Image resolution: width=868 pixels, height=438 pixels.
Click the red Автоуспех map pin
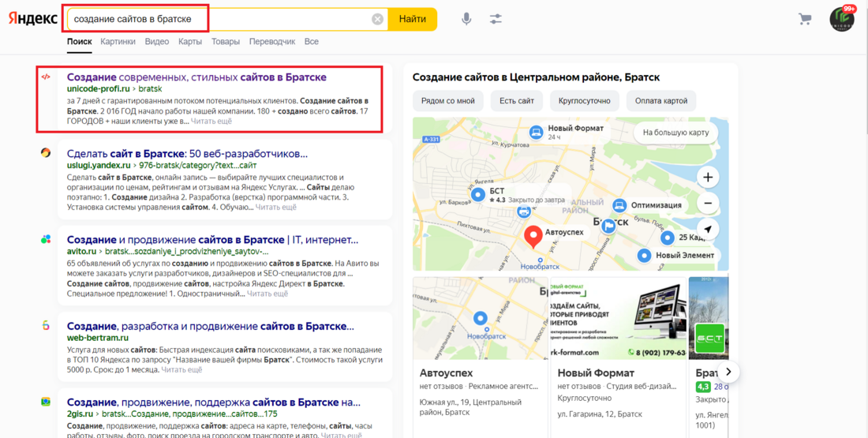tap(533, 237)
